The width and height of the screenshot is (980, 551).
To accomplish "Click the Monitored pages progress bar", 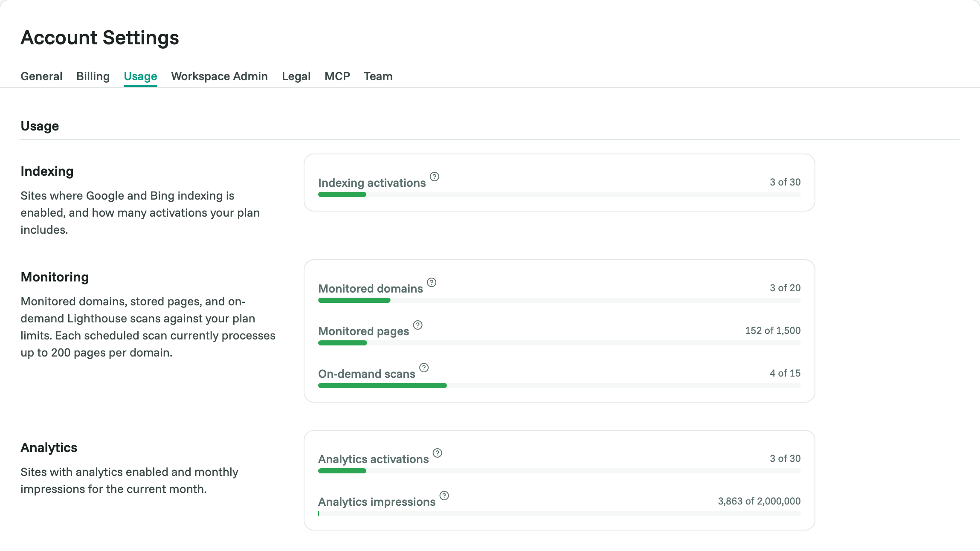I will pyautogui.click(x=559, y=343).
